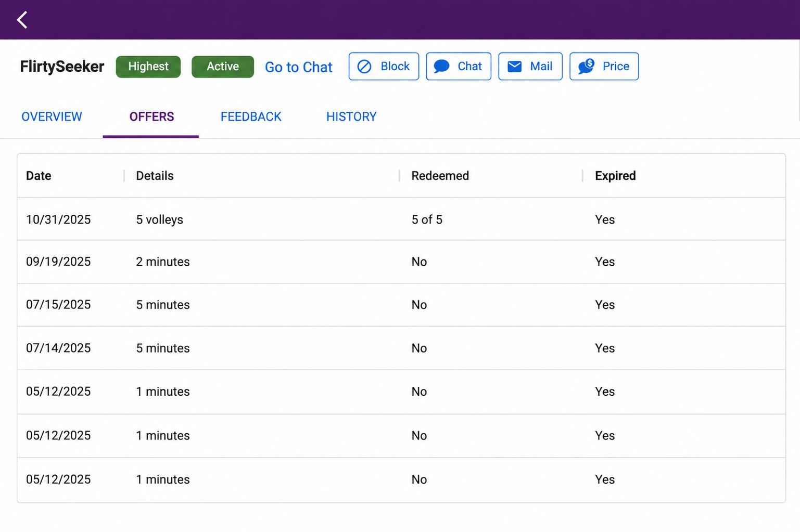Click 'No' in the 09/19/2025 row
The image size is (800, 532).
click(x=419, y=262)
